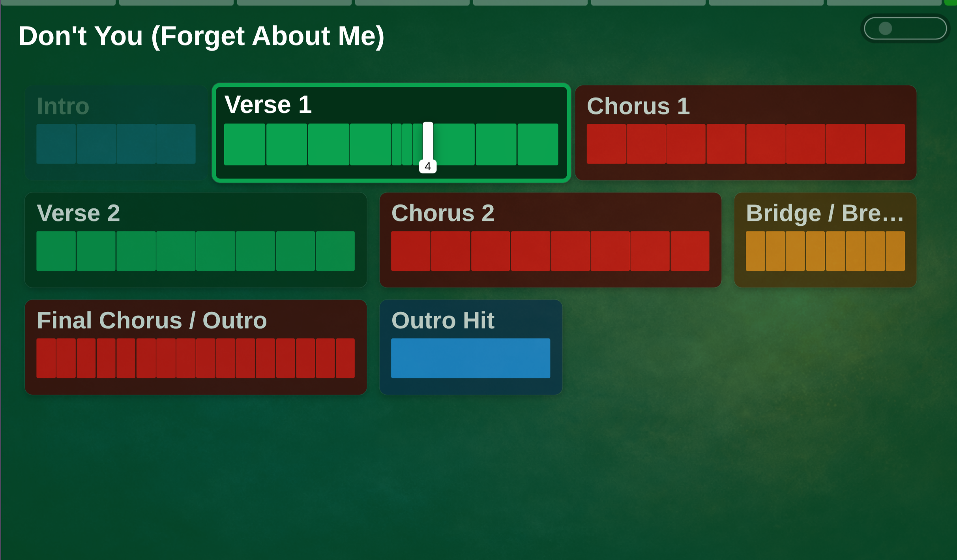Click the first progress segment at the top-left
The image size is (957, 560).
point(58,2)
